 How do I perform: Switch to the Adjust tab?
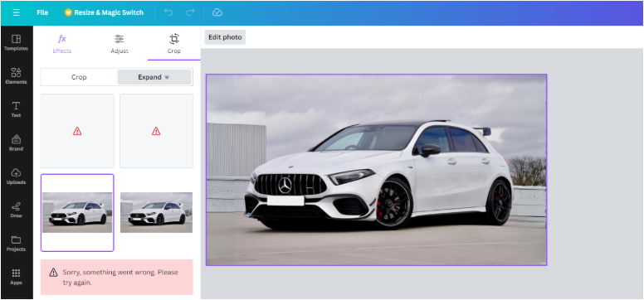pos(120,44)
